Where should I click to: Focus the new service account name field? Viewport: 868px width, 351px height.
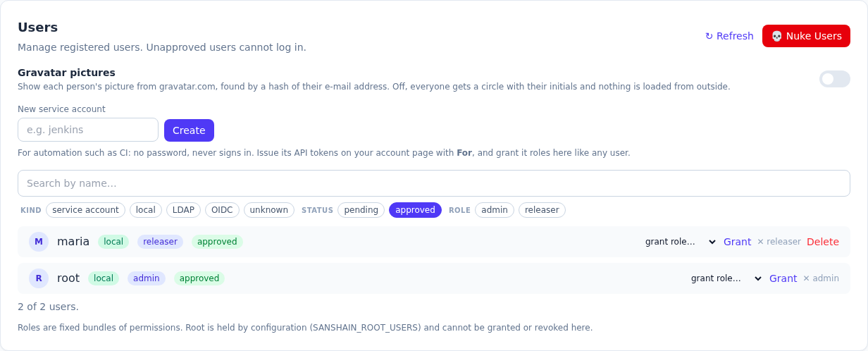(88, 130)
